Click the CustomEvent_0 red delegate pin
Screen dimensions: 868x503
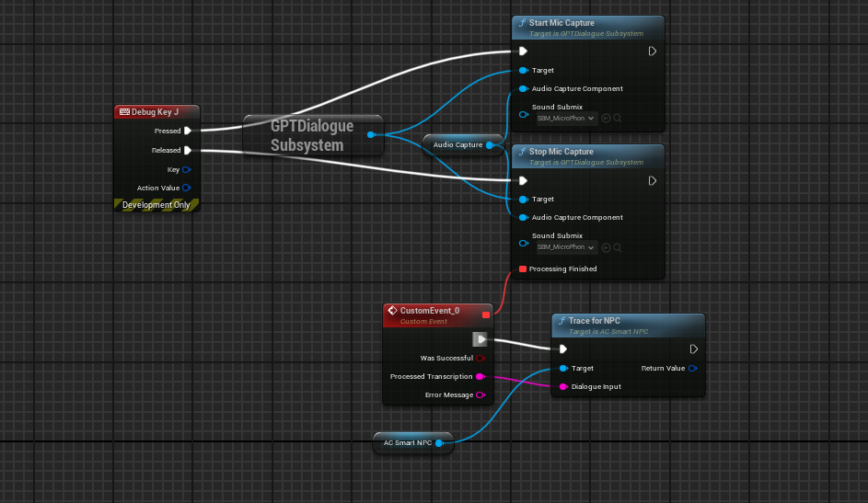[486, 314]
